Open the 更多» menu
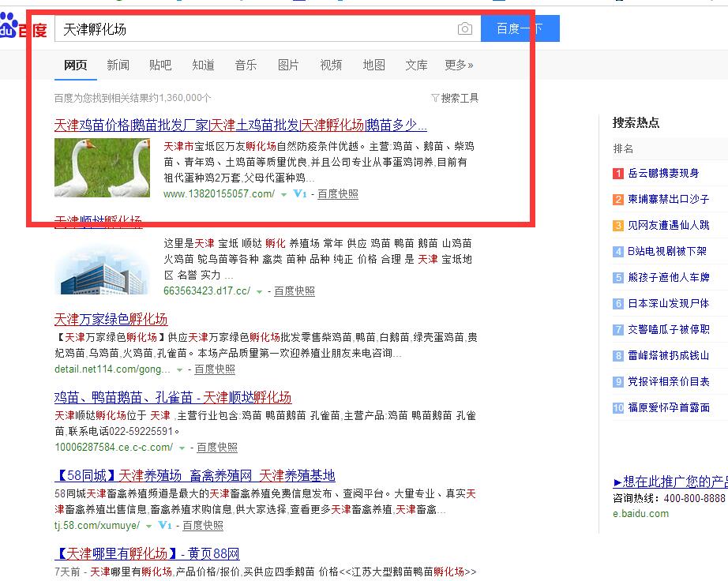 click(x=460, y=65)
